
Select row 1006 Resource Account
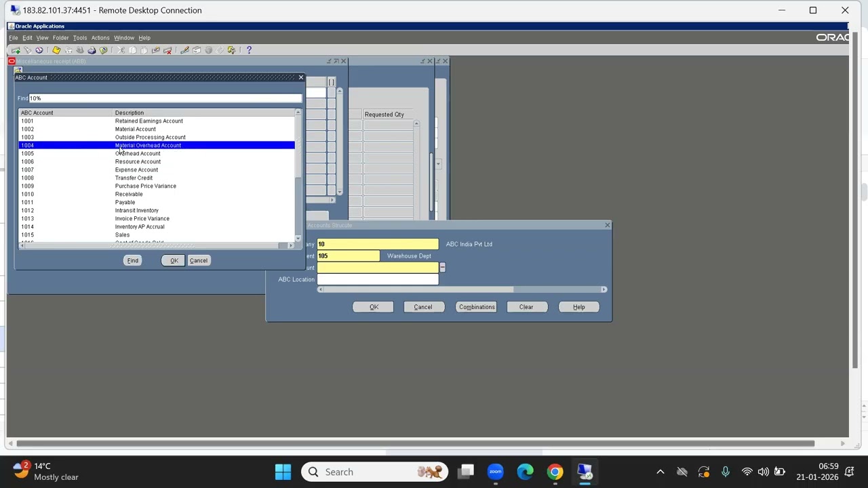tap(157, 161)
